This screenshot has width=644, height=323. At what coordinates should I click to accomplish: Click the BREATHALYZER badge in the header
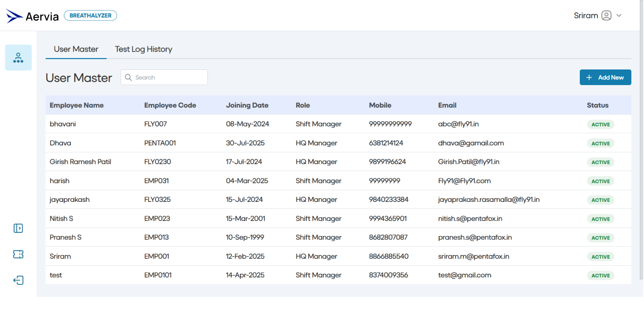tap(90, 15)
